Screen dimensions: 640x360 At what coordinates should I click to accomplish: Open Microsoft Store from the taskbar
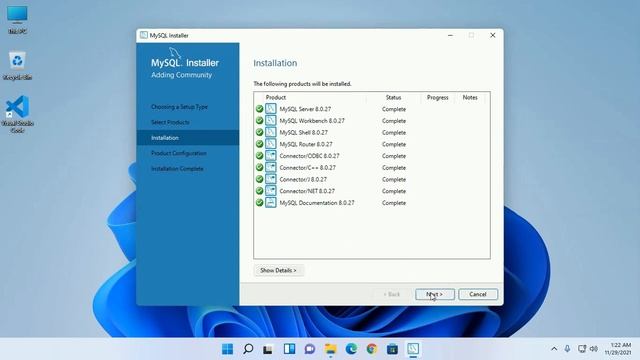tap(392, 349)
